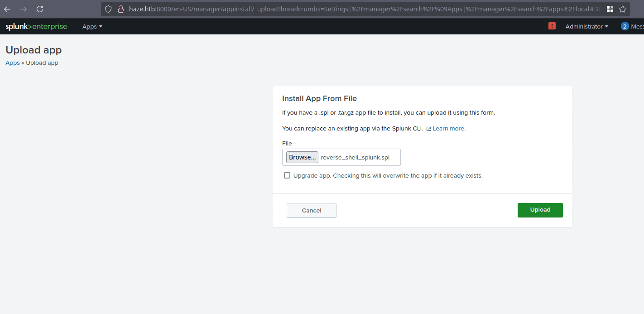Click the Splunk enterprise logo
The height and width of the screenshot is (314, 644).
pyautogui.click(x=36, y=27)
